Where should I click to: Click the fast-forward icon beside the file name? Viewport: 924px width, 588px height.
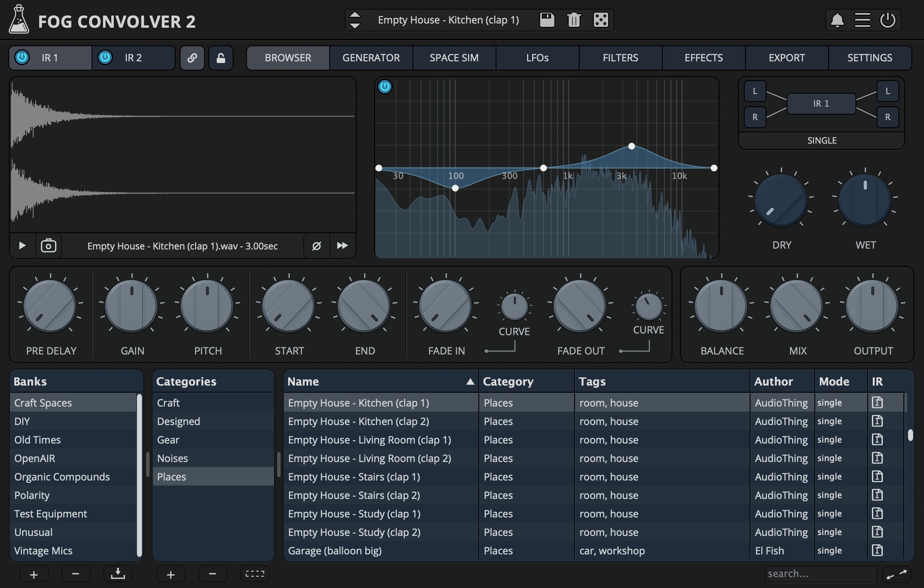(342, 246)
